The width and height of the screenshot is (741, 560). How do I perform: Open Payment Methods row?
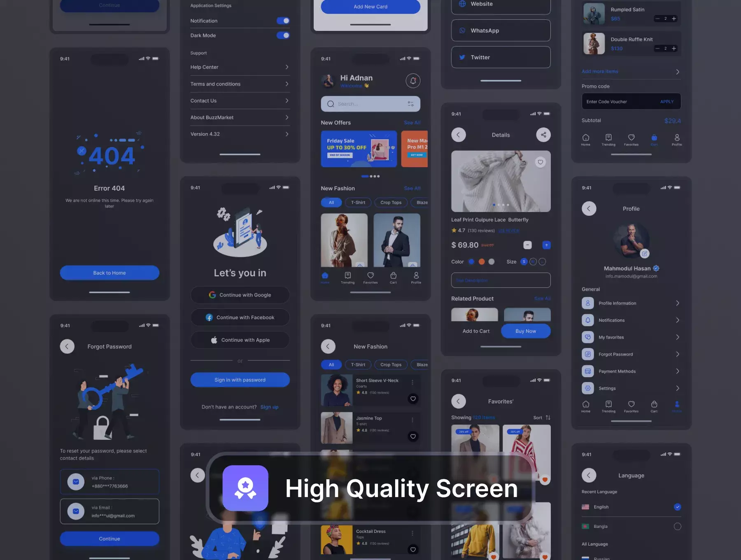[631, 371]
